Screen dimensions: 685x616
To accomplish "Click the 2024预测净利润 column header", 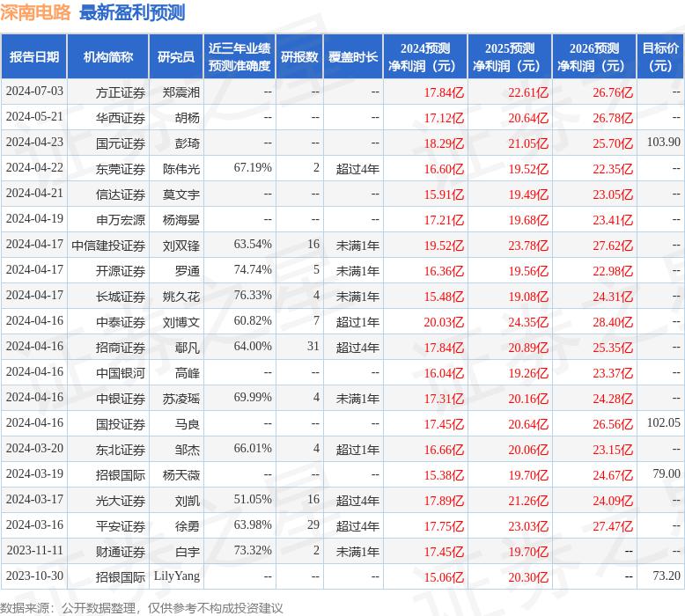I will coord(425,57).
